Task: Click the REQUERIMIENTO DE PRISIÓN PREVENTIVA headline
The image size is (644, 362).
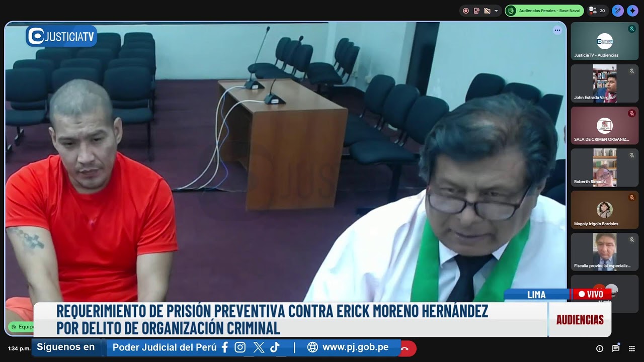Action: (272, 311)
